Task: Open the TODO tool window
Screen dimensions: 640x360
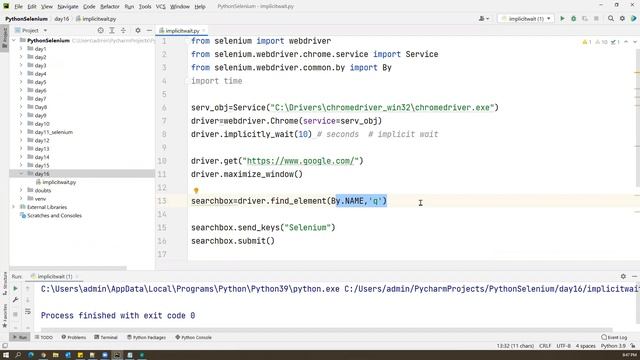Action: pos(44,337)
